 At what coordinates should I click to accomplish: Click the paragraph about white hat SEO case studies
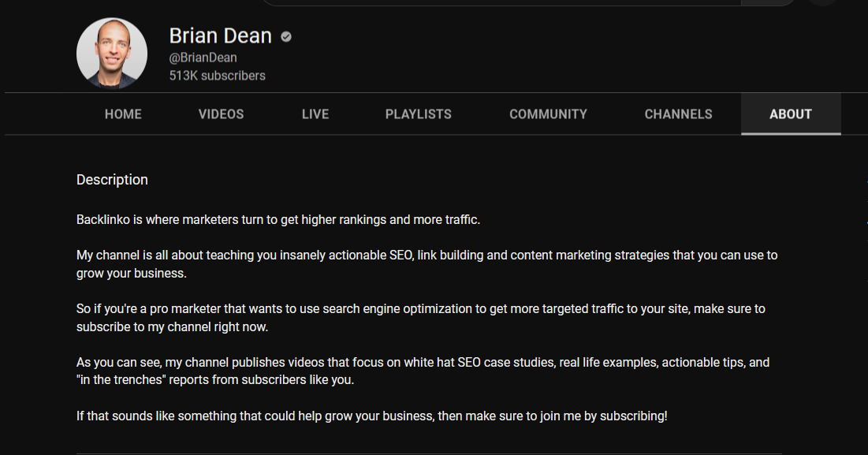(422, 371)
